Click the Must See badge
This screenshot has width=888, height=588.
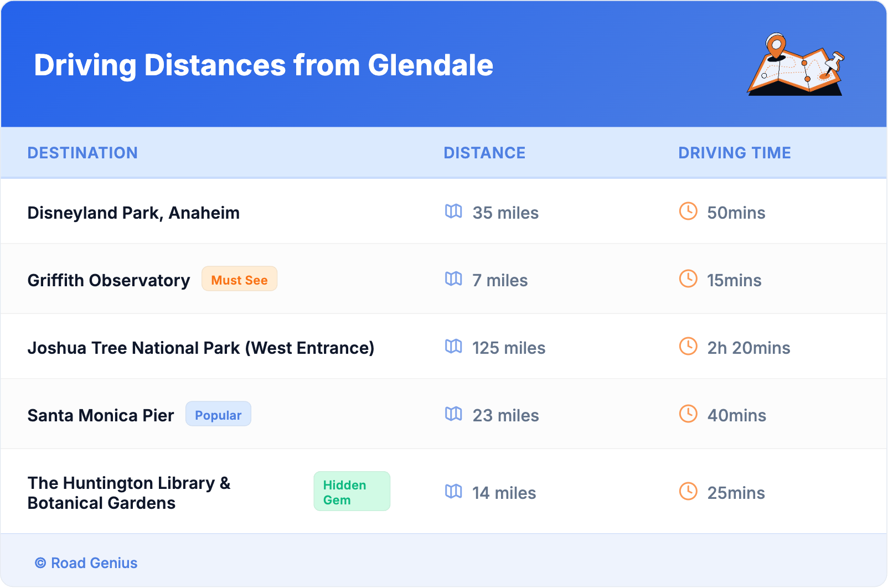point(239,279)
